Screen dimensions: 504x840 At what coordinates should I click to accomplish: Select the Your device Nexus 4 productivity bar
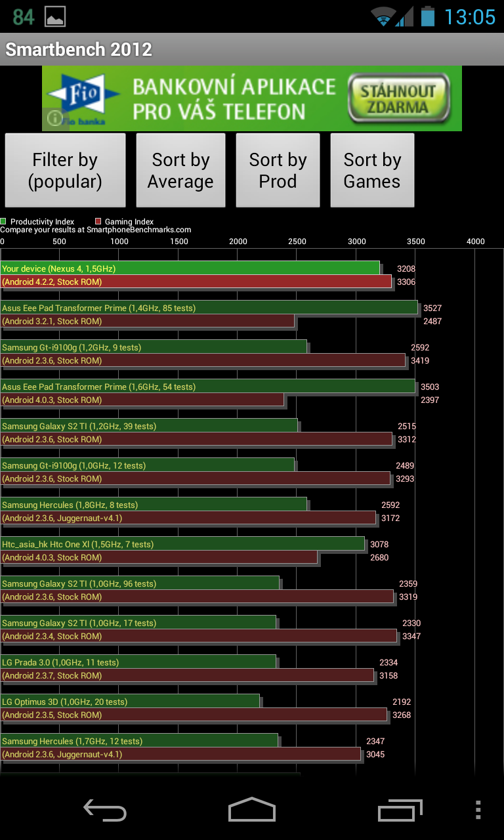(x=190, y=268)
